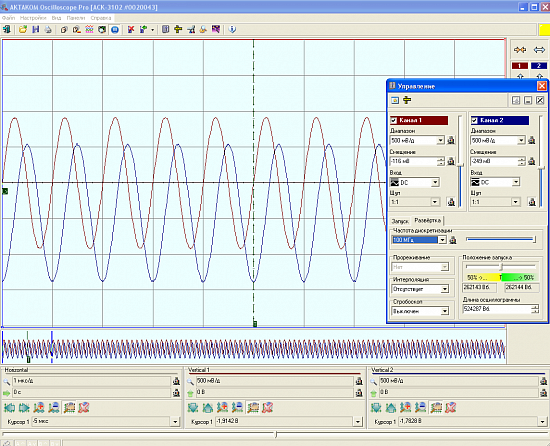
Task: Expand the Интерполяция dropdown
Action: pos(445,289)
